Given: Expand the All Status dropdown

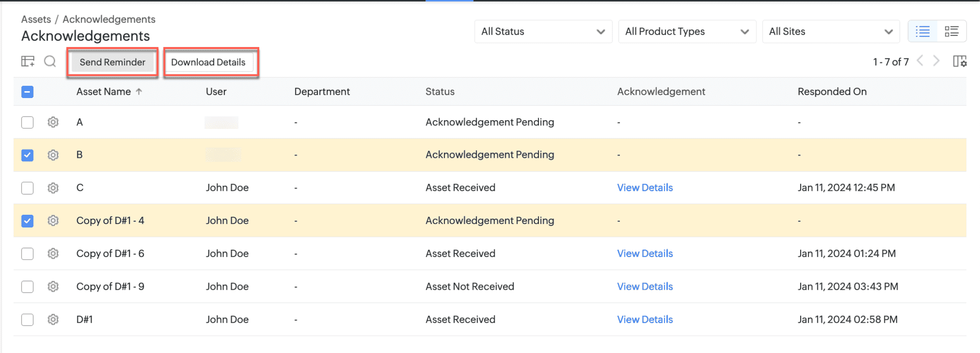Looking at the screenshot, I should click(x=543, y=31).
